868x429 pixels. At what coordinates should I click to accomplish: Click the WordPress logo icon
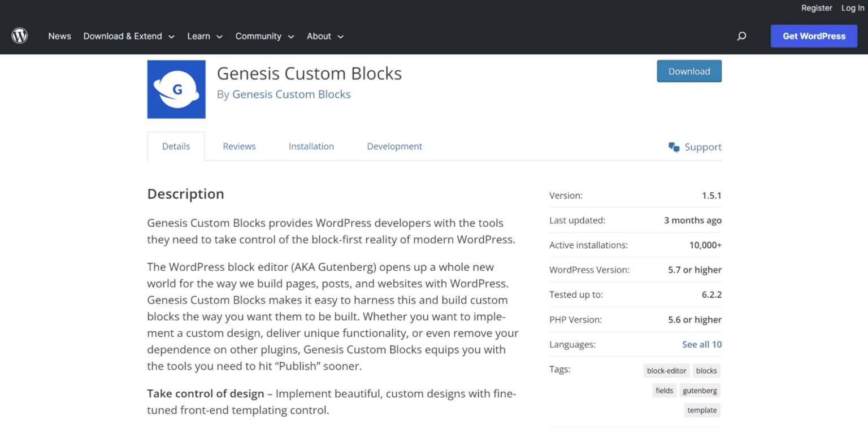click(19, 36)
